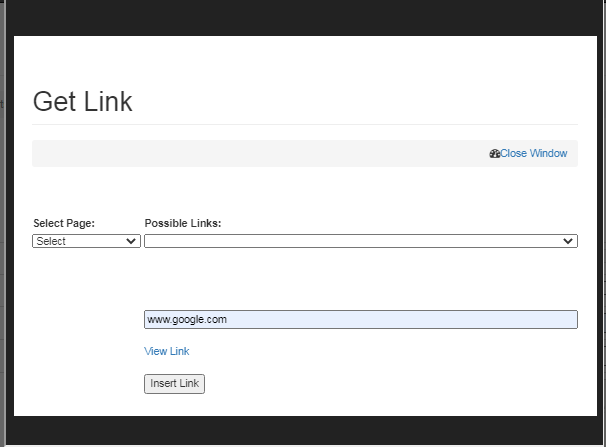Focus the URL field containing www.google.com

360,319
